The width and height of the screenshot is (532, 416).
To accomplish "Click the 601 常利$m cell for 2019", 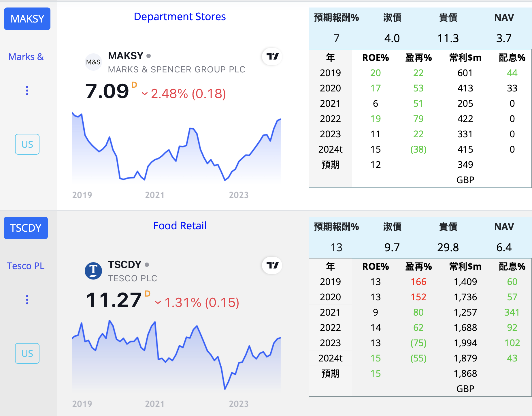I will (465, 73).
